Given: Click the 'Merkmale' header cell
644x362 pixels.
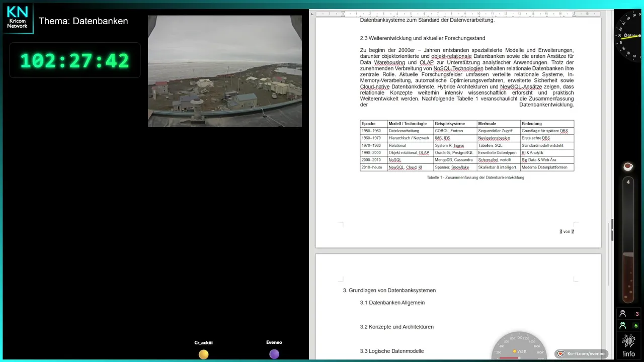Looking at the screenshot, I should (x=499, y=124).
